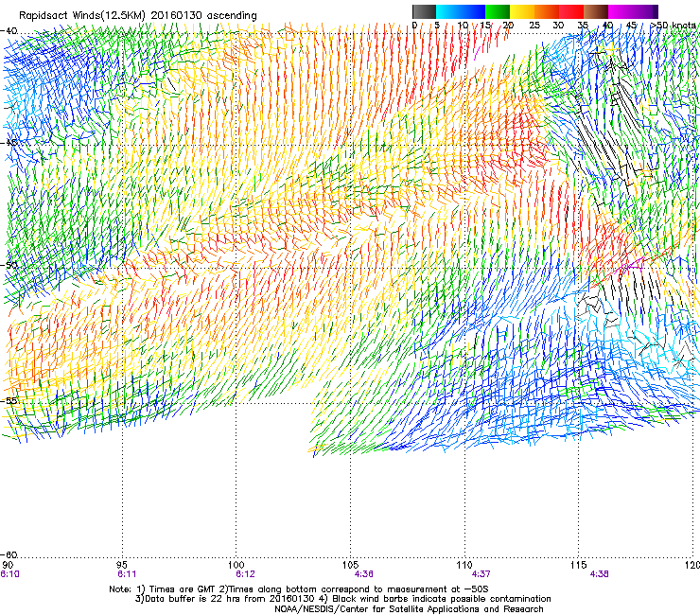Click the cyan-blue 5-15 knots legend segment
The image size is (700, 615).
coord(461,11)
